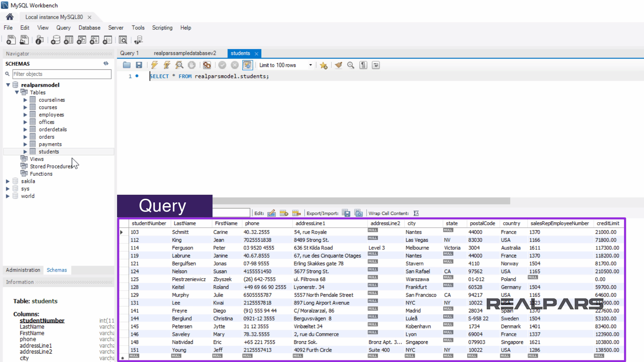Viewport: 644px width, 362px height.
Task: Toggle Wrap Cell Content button
Action: coord(416,213)
